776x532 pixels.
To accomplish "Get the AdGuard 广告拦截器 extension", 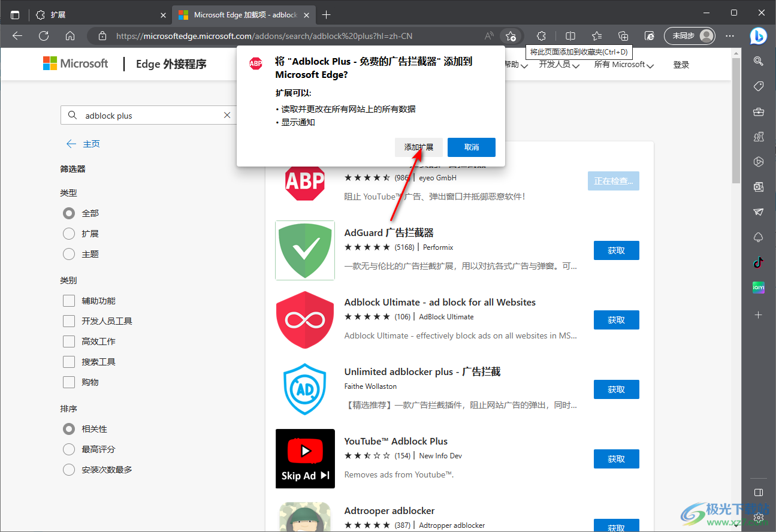I will click(x=616, y=250).
